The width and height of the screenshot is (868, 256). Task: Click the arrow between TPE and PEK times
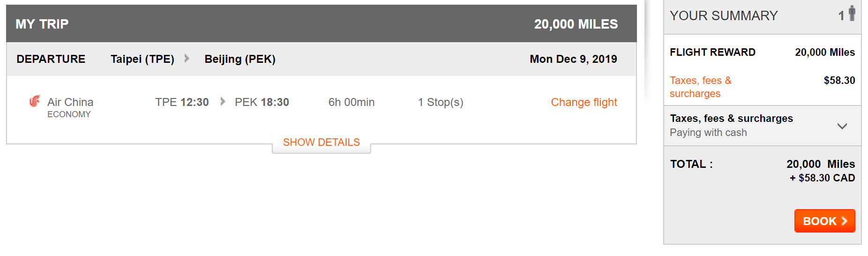point(223,102)
